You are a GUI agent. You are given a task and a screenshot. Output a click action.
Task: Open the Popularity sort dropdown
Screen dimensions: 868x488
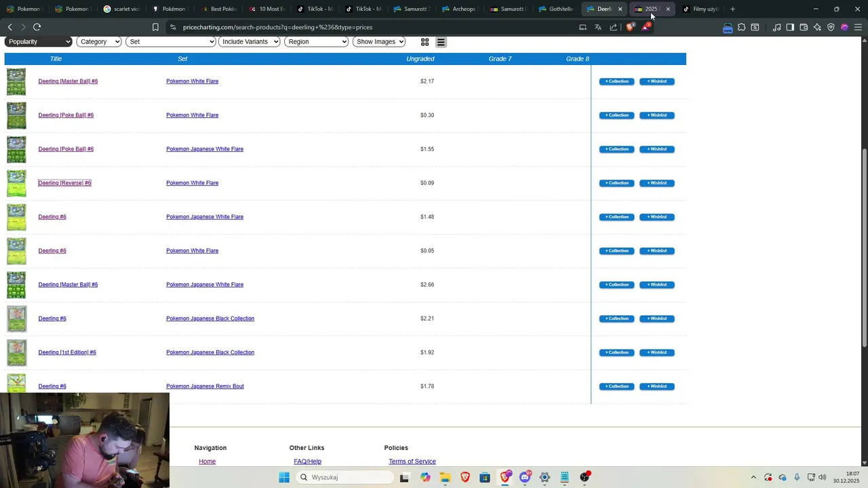pyautogui.click(x=38, y=41)
